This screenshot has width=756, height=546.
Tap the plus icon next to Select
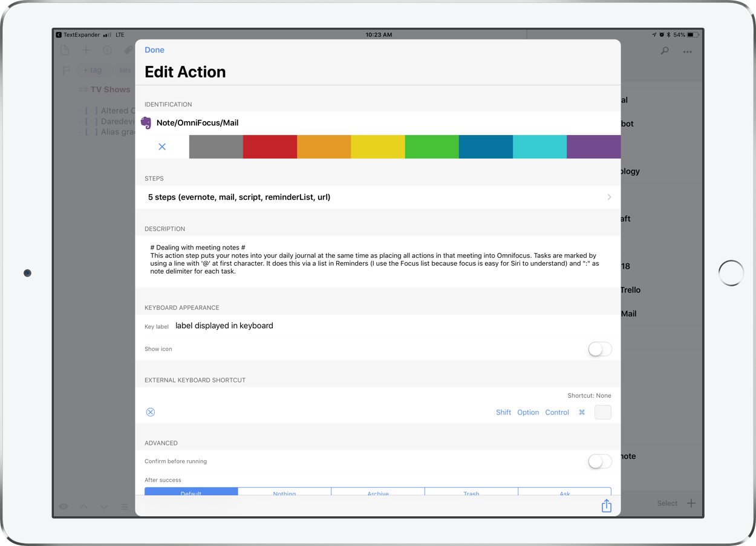pyautogui.click(x=691, y=503)
